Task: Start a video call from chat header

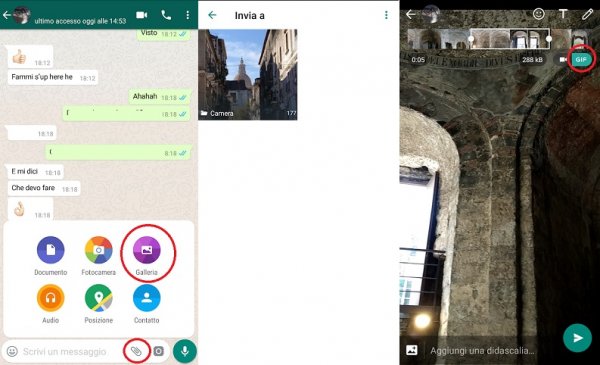Action: [x=142, y=15]
